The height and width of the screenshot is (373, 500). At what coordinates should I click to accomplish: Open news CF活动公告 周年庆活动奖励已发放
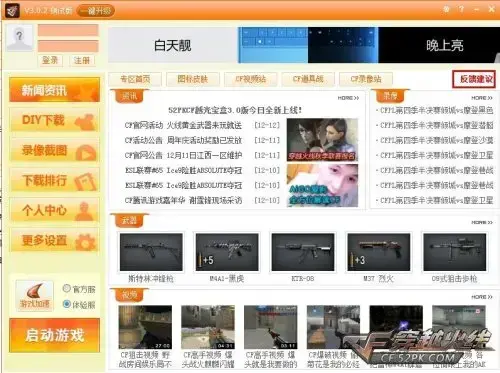click(x=183, y=140)
